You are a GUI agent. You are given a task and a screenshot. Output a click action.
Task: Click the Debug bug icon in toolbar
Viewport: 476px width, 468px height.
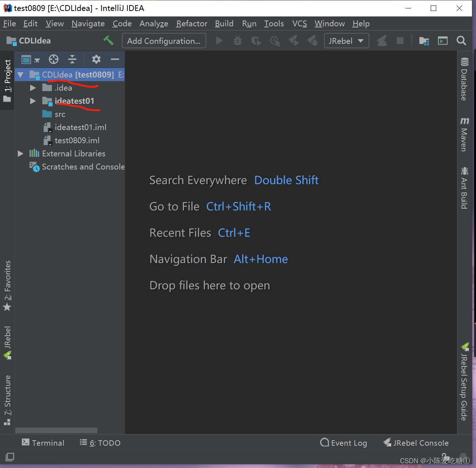238,41
